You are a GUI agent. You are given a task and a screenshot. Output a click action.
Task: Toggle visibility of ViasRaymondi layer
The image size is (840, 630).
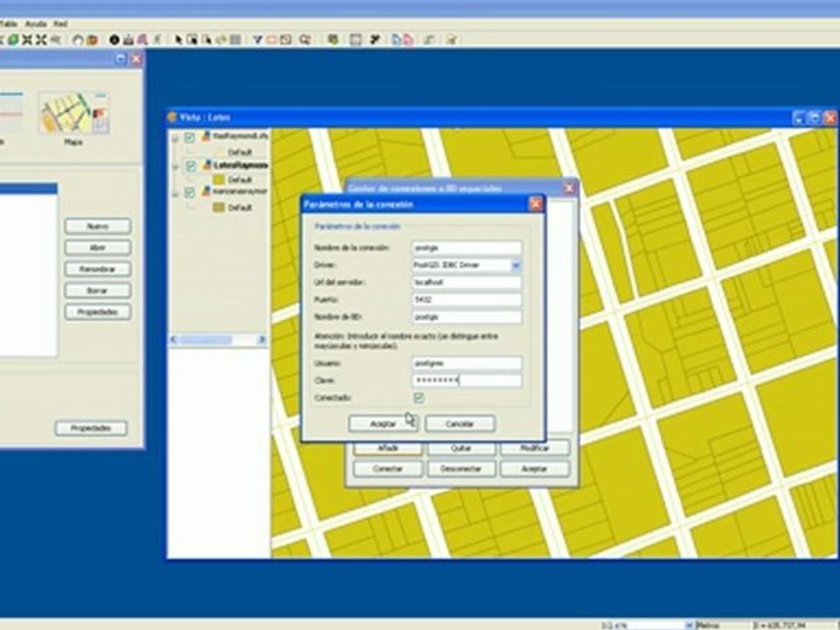point(190,137)
